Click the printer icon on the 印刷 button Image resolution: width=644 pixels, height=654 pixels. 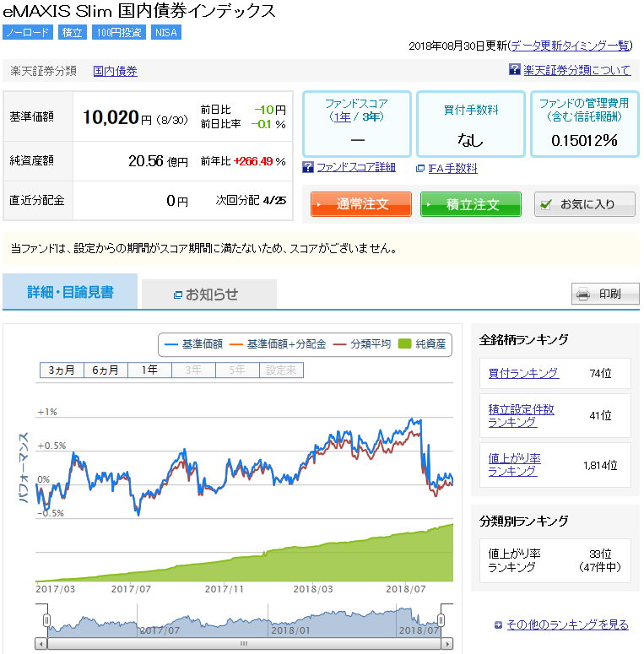click(583, 294)
